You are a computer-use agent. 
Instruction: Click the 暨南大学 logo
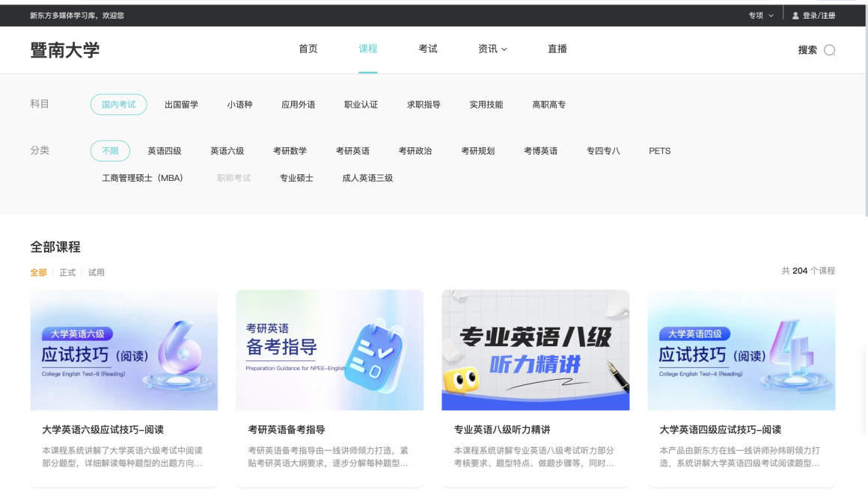[65, 50]
